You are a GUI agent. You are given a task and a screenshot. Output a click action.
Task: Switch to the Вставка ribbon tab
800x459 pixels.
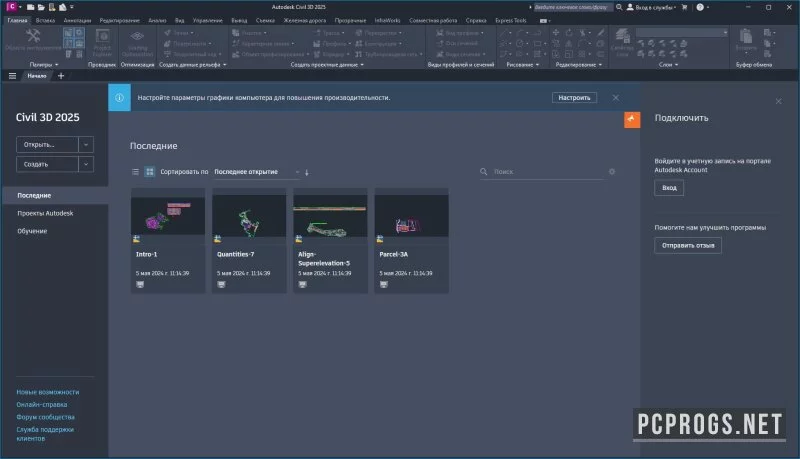[x=45, y=20]
